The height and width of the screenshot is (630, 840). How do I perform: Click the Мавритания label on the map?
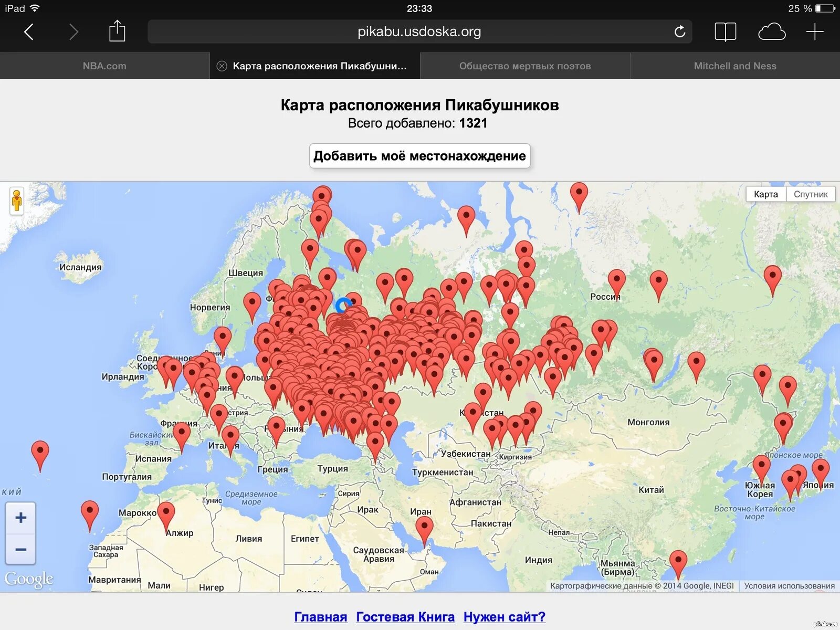[114, 580]
